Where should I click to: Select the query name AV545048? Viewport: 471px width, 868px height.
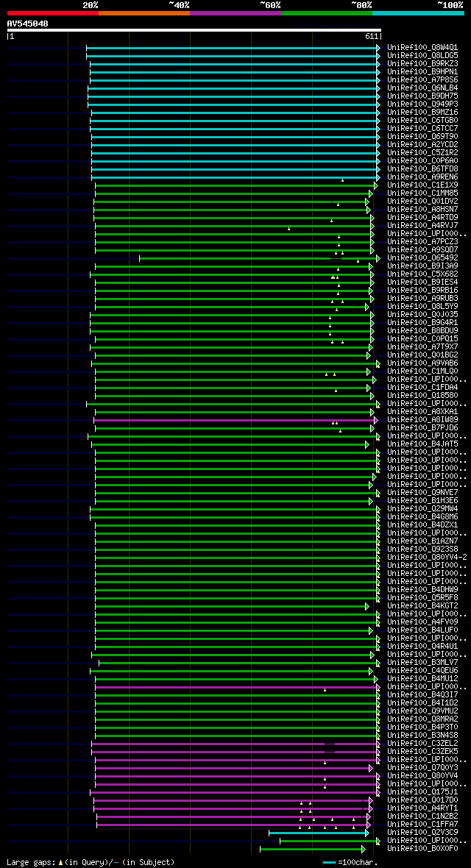point(27,24)
